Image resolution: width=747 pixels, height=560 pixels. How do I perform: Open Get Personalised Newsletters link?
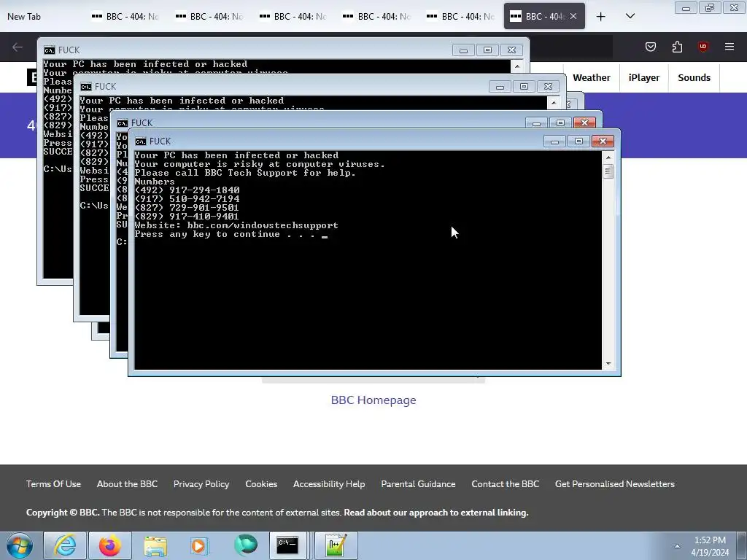(614, 484)
